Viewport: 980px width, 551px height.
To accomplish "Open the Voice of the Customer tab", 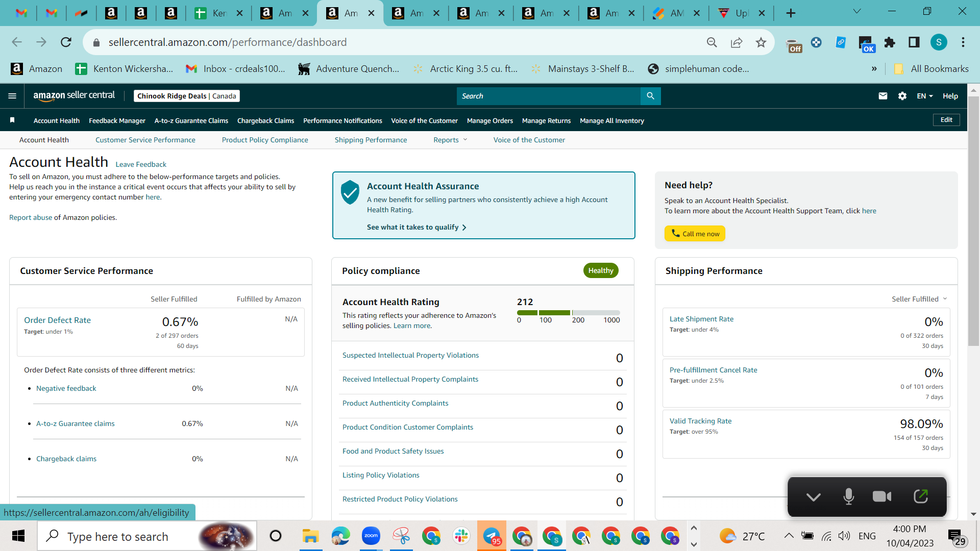I will coord(529,140).
